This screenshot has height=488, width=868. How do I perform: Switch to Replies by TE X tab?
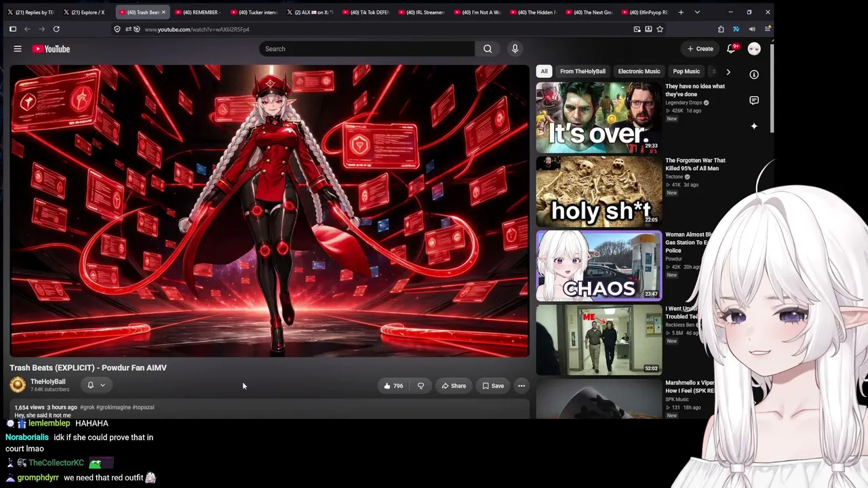pyautogui.click(x=31, y=12)
